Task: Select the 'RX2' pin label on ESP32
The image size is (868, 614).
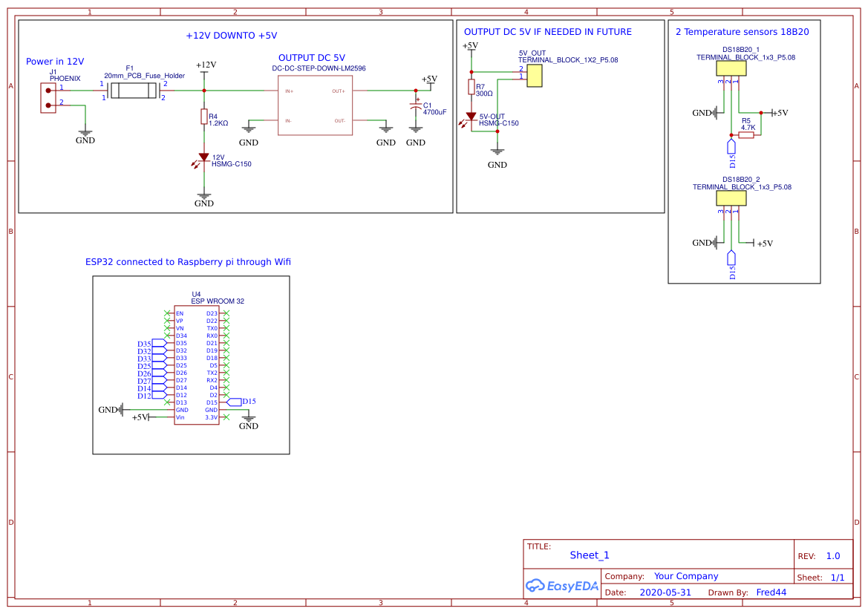Action: coord(212,380)
